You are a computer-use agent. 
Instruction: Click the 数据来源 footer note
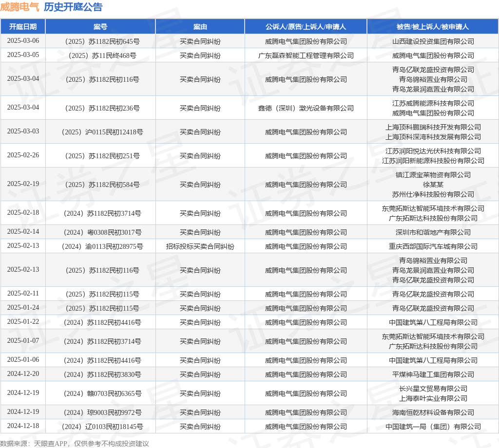(75, 444)
